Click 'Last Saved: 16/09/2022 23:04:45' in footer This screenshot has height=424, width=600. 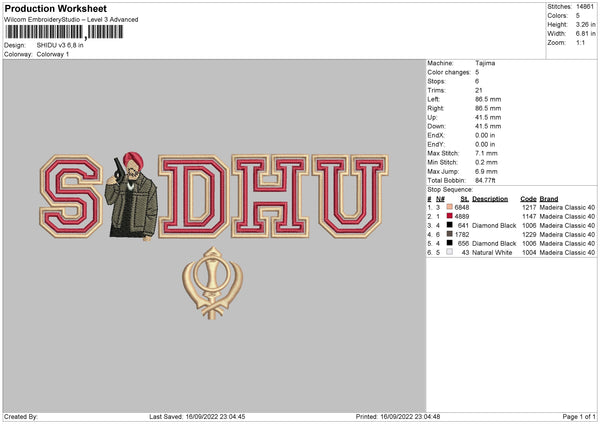(197, 416)
